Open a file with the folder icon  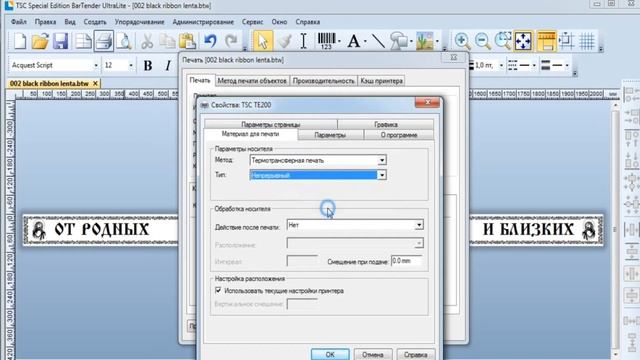tap(40, 41)
